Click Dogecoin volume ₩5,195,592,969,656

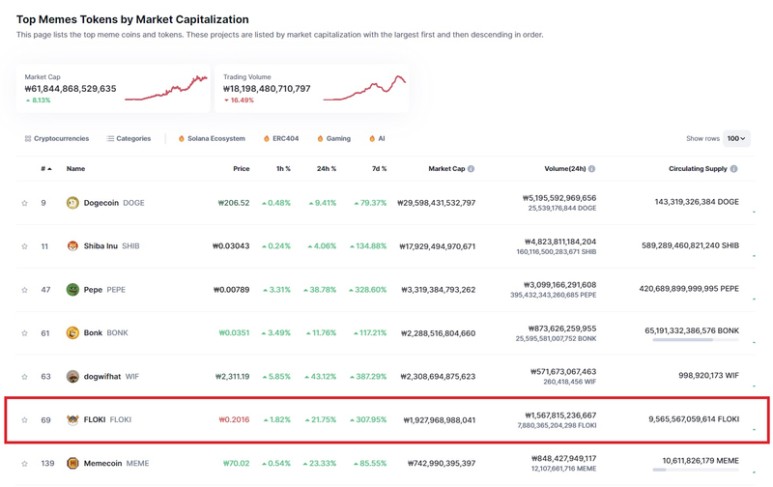coord(560,198)
